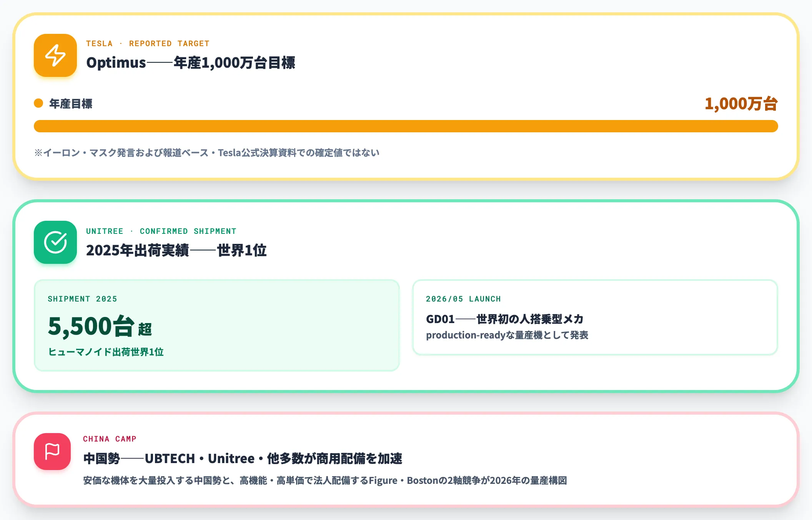The width and height of the screenshot is (812, 520).
Task: Select the 'TESLA · REPORTED TARGET' label
Action: click(x=148, y=43)
